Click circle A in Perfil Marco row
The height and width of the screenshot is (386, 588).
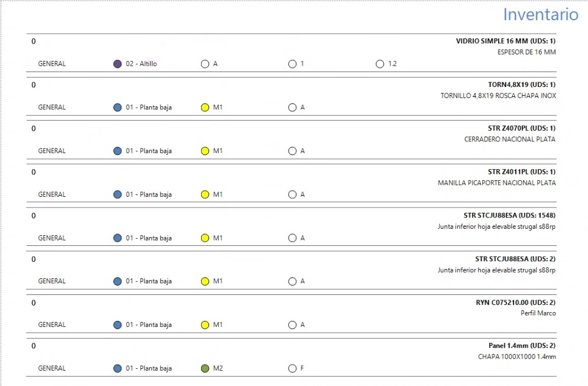(x=292, y=325)
